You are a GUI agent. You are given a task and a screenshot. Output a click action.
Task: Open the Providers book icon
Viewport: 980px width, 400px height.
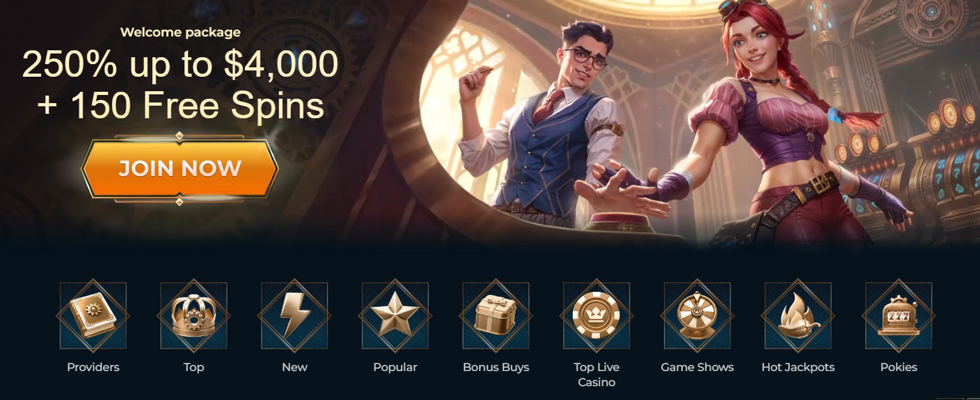(93, 316)
